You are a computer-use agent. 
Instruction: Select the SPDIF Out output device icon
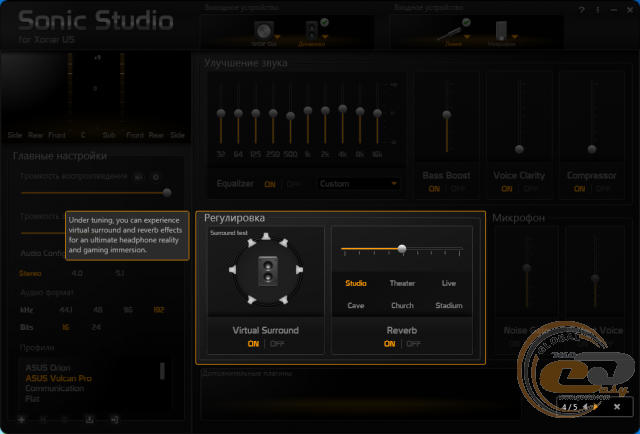point(263,30)
